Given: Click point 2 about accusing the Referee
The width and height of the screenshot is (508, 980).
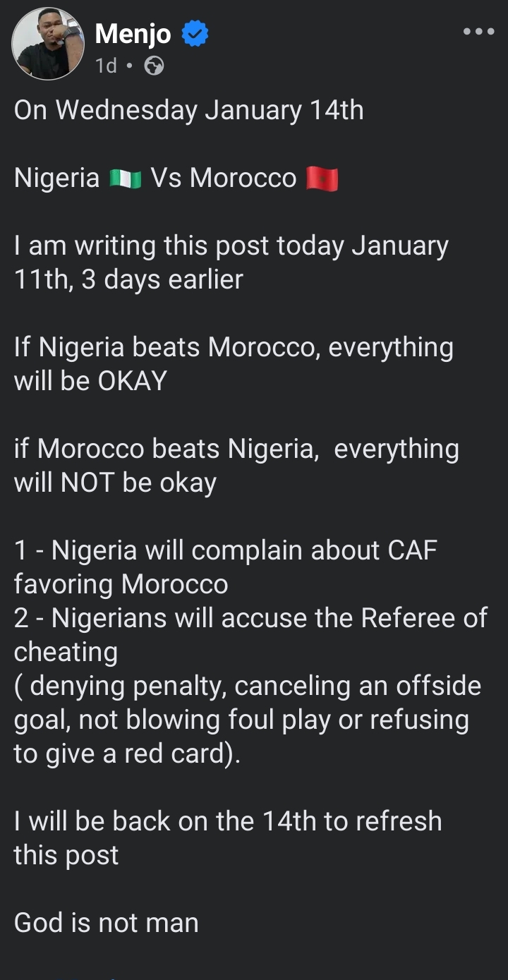Looking at the screenshot, I should (250, 619).
